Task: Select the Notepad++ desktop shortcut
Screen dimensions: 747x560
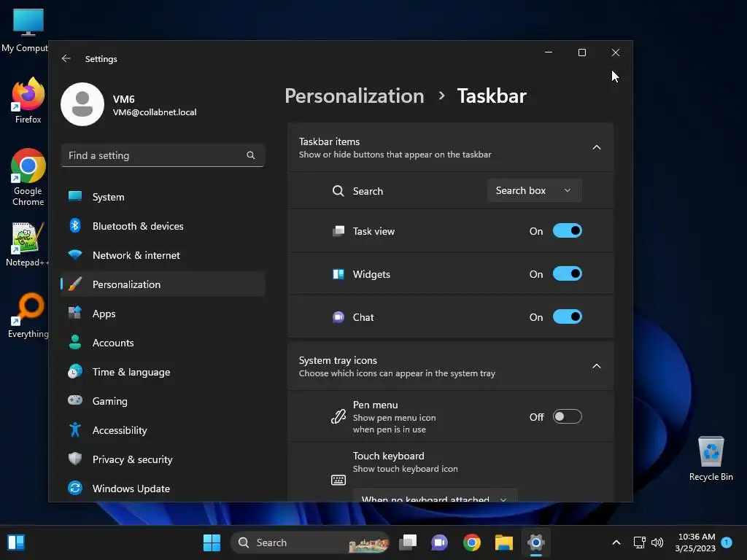Action: [x=27, y=244]
